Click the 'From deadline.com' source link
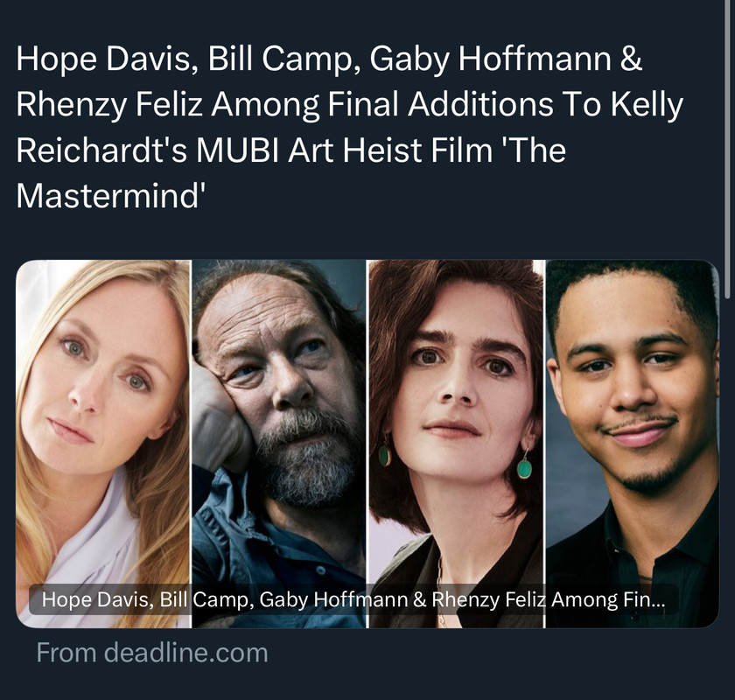 (152, 653)
